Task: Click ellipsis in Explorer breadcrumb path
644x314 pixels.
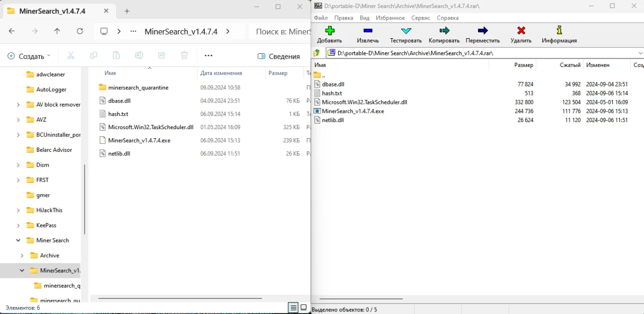Action: (133, 31)
